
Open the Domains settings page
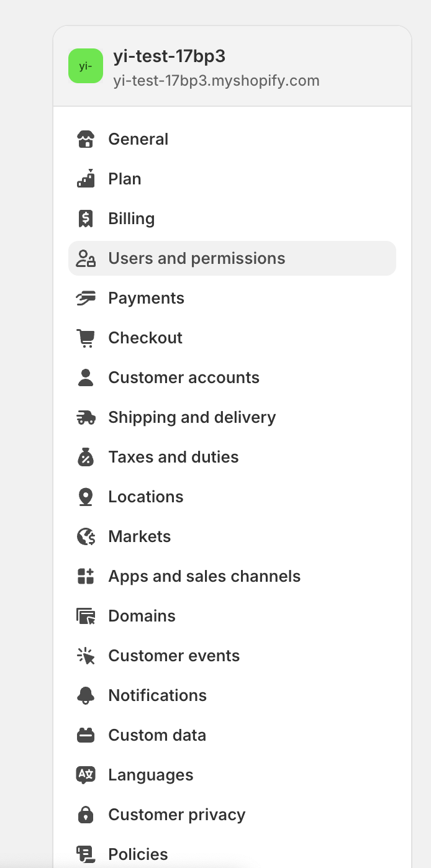click(x=142, y=616)
